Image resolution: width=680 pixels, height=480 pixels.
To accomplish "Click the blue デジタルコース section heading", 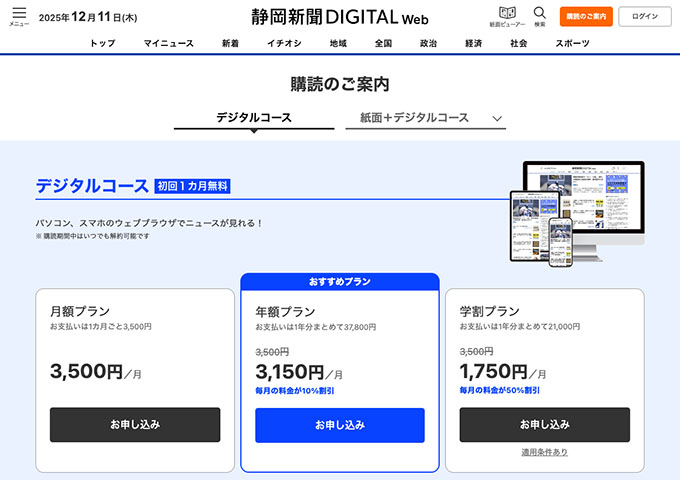I will [x=92, y=186].
